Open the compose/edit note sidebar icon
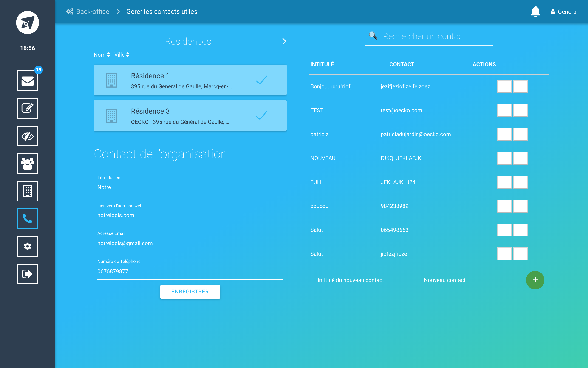 28,108
